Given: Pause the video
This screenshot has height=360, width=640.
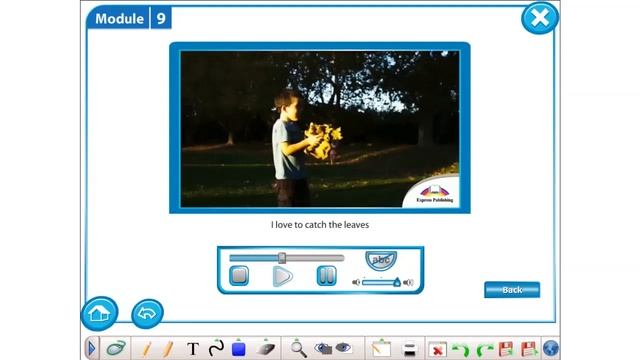Looking at the screenshot, I should point(327,276).
